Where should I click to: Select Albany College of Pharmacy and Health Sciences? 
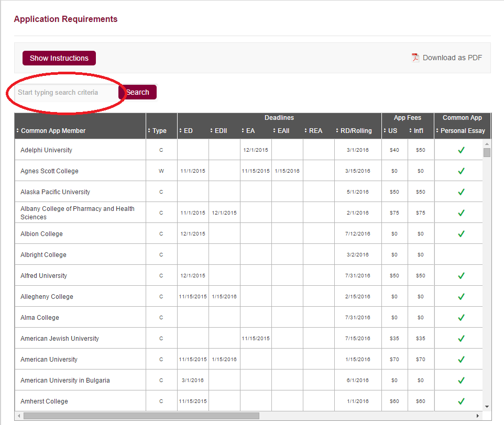pos(77,213)
